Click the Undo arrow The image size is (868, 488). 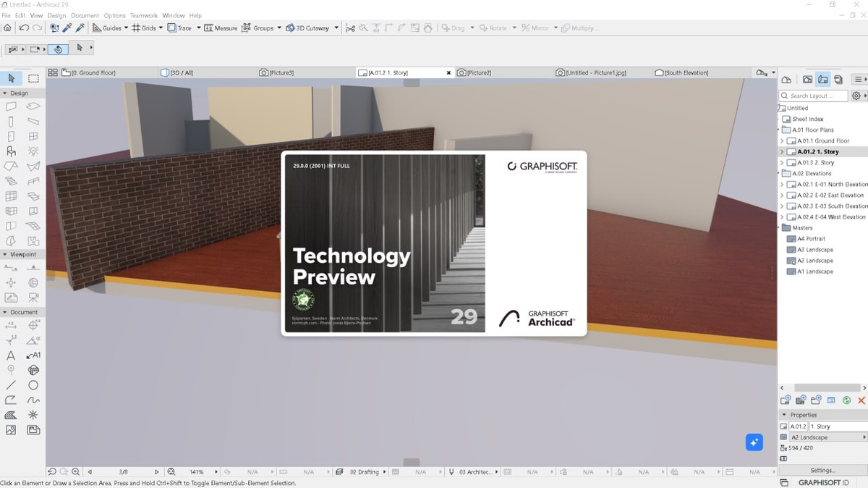(24, 28)
